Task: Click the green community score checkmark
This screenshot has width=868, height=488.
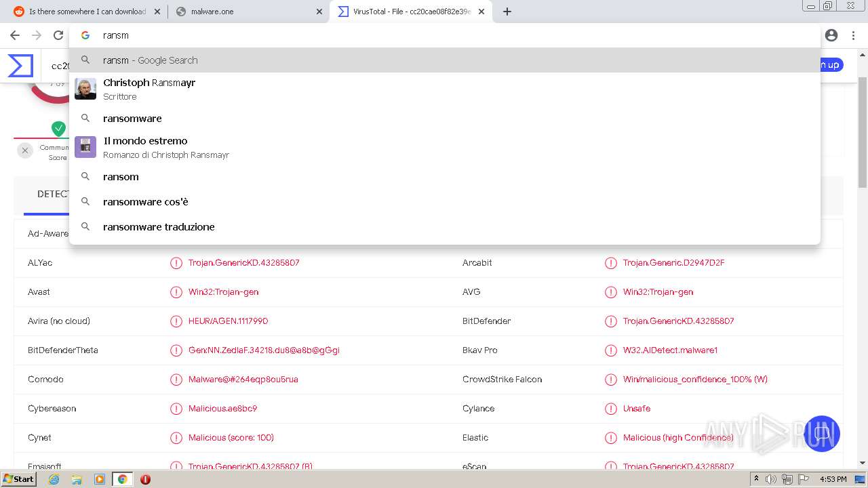Action: point(59,128)
